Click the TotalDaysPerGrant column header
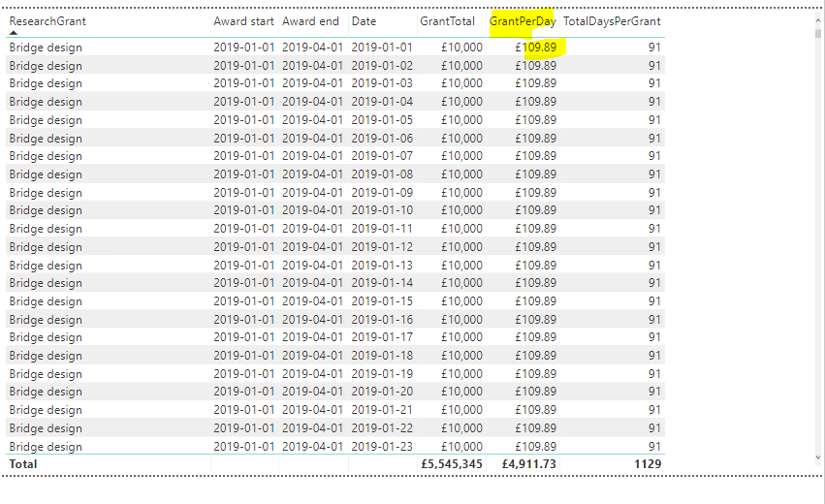The image size is (825, 504). point(612,21)
